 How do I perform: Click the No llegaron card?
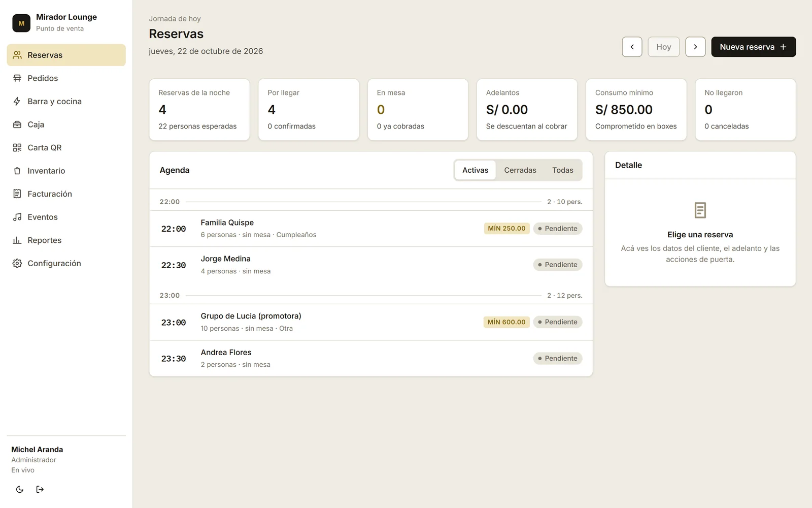[746, 110]
